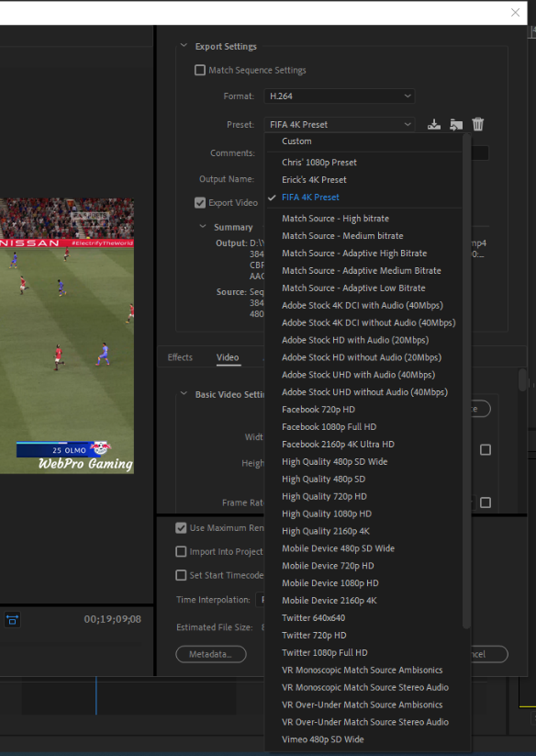Select VR Monoscopic Match Source Stereo Audio

point(364,687)
